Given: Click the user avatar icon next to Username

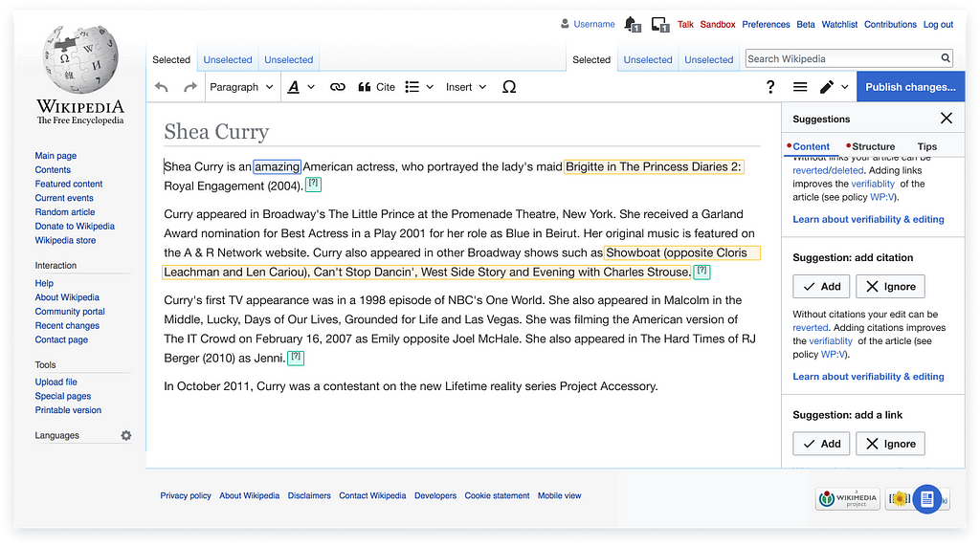Looking at the screenshot, I should pyautogui.click(x=565, y=24).
